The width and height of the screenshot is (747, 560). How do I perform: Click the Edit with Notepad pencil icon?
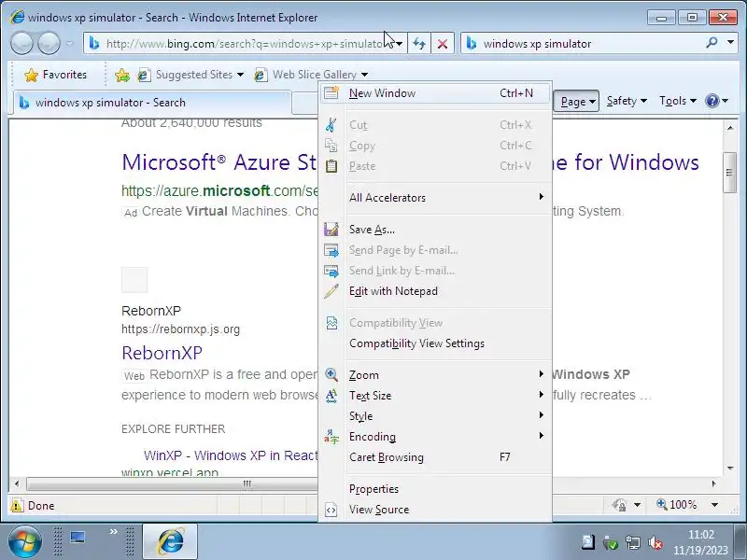pyautogui.click(x=331, y=291)
